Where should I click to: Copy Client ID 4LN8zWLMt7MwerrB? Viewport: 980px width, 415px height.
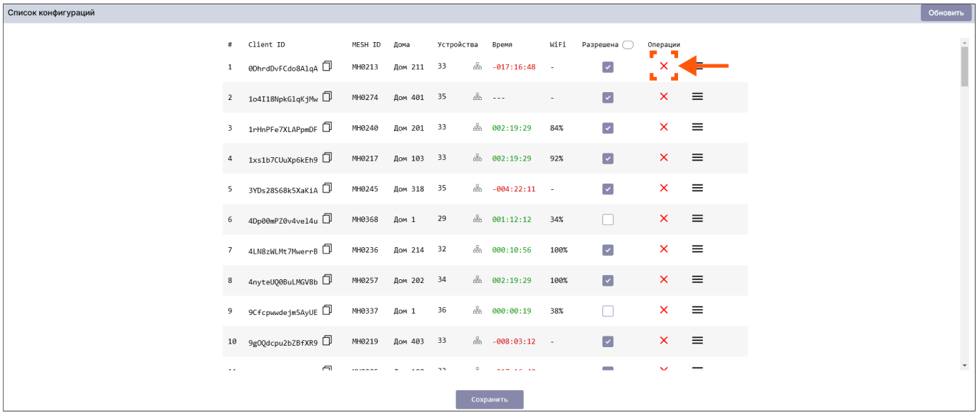coord(328,249)
